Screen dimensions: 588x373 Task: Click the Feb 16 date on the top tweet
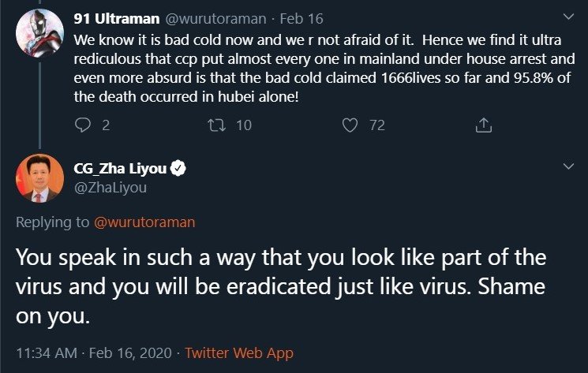[x=301, y=19]
